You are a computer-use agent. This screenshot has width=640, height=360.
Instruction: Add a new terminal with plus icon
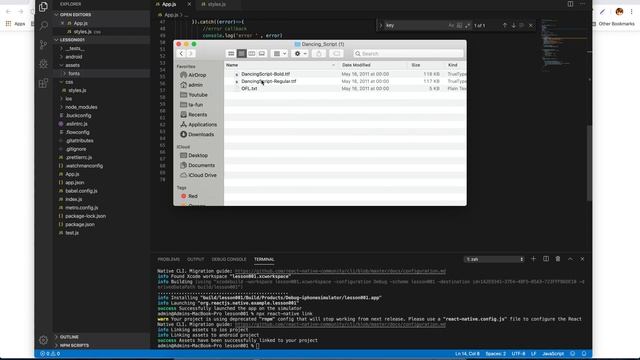tap(533, 259)
